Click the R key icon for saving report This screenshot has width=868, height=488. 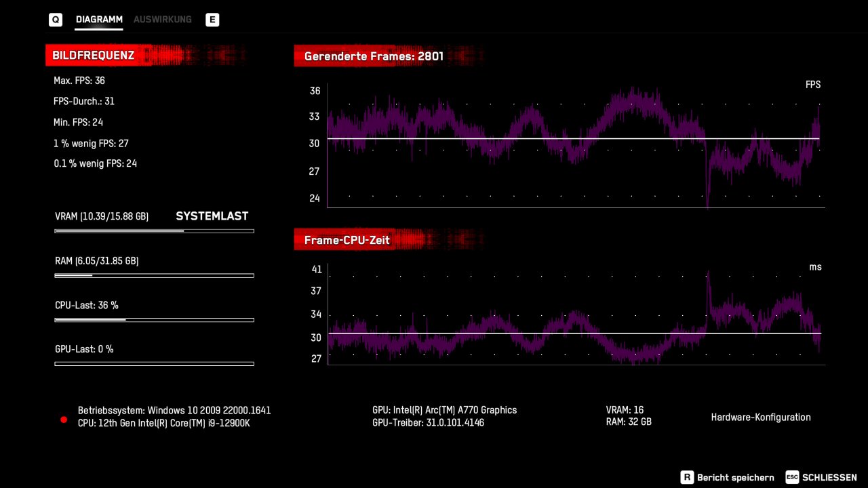(687, 477)
